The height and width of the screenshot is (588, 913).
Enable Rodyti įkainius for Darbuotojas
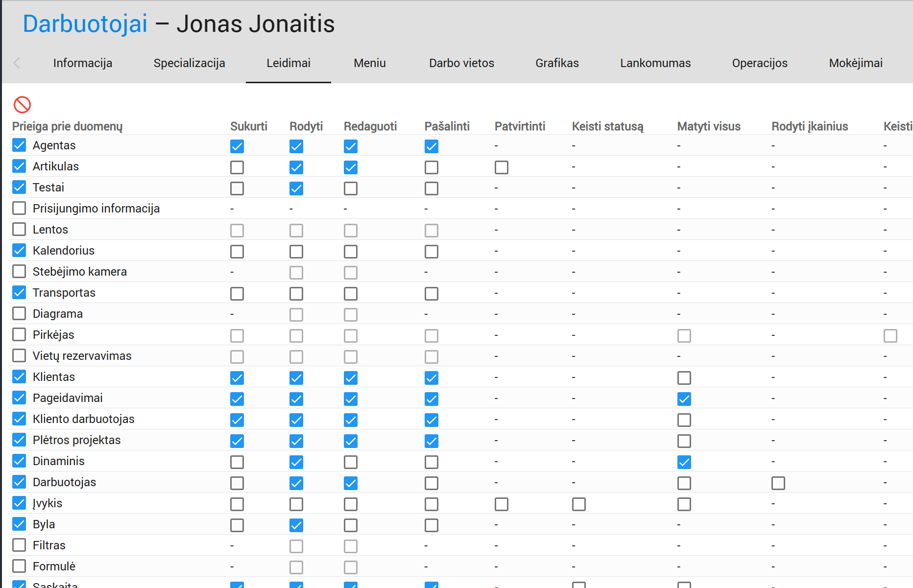pos(778,483)
